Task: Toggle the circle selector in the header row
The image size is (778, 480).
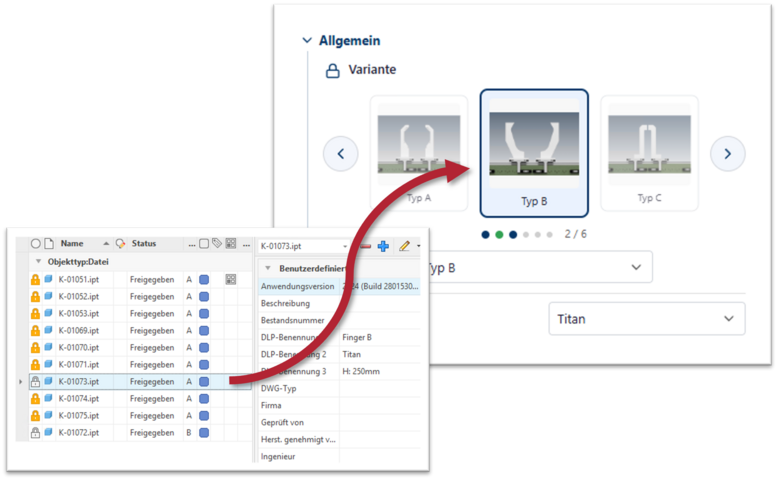Action: point(36,243)
